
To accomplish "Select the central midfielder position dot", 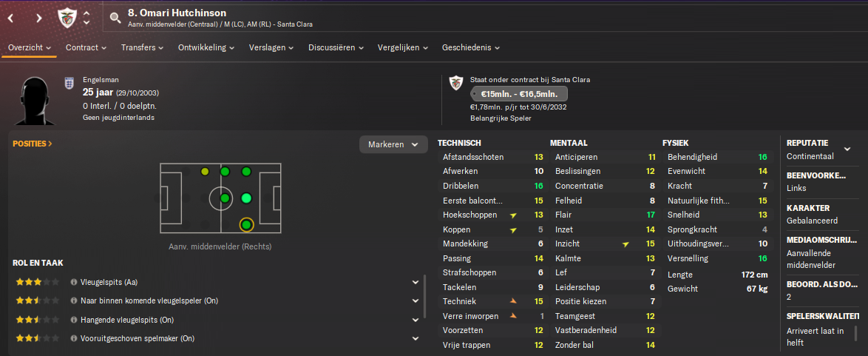I will coord(225,198).
